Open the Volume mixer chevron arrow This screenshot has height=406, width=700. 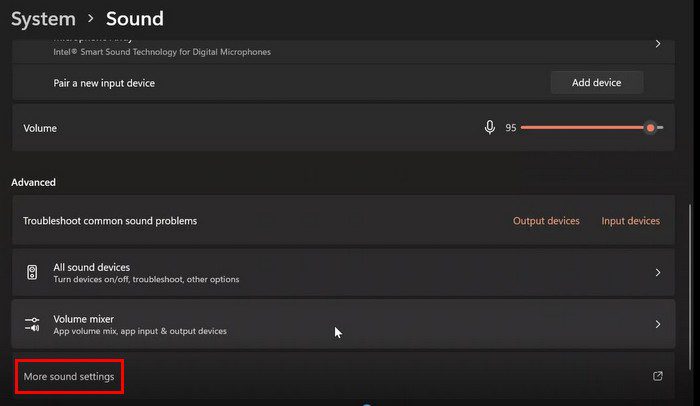pos(657,324)
